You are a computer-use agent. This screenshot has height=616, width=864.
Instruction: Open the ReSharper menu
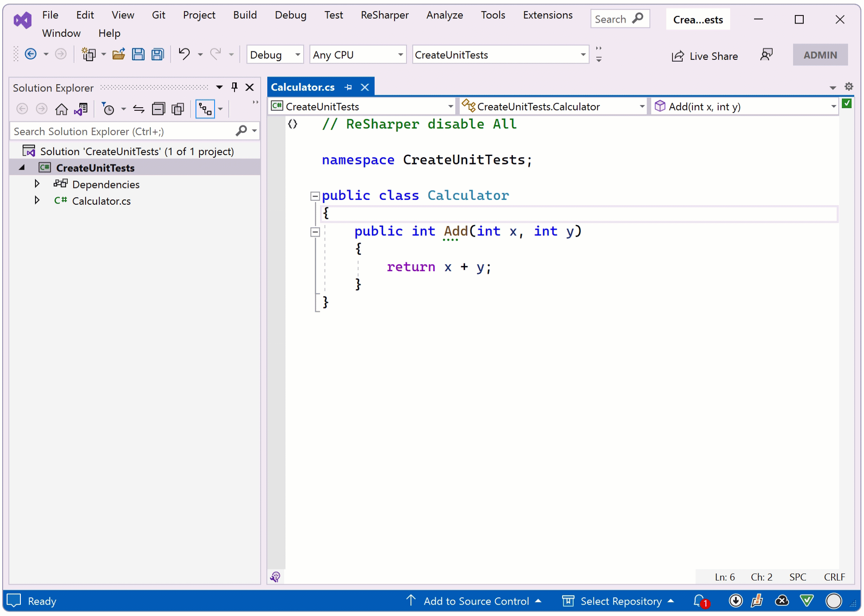pos(384,15)
